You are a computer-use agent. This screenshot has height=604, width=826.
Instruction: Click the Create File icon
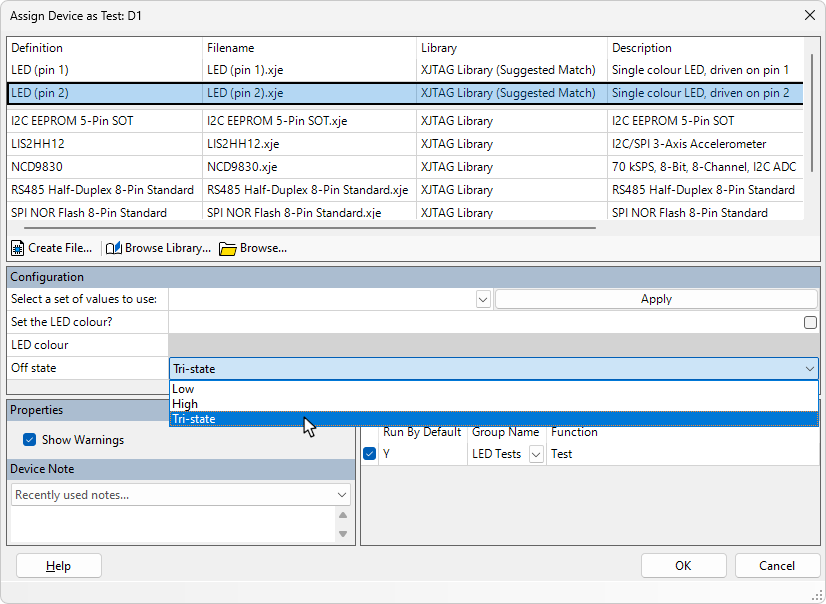coord(19,248)
